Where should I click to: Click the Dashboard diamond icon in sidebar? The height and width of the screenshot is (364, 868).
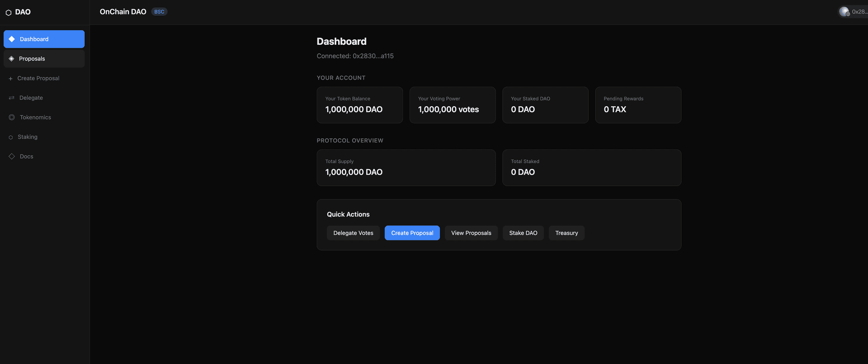coord(12,39)
